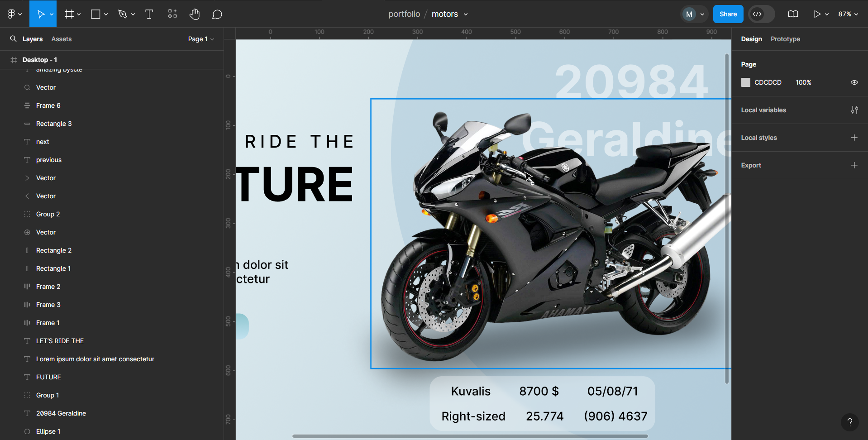Open Move tool options chevron
The height and width of the screenshot is (440, 868).
[52, 14]
